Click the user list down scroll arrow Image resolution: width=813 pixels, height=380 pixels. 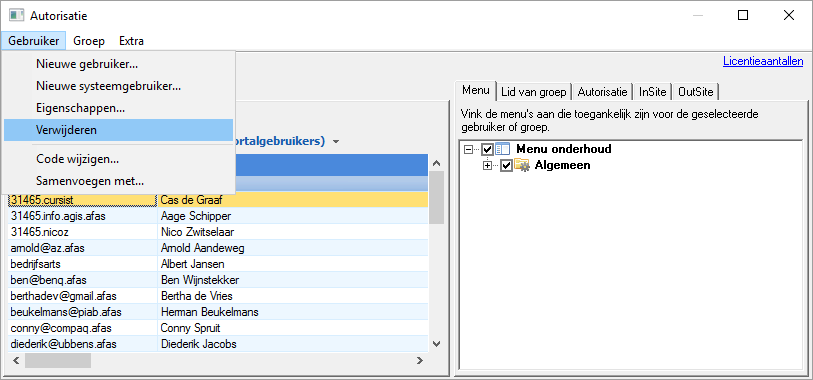tap(437, 344)
